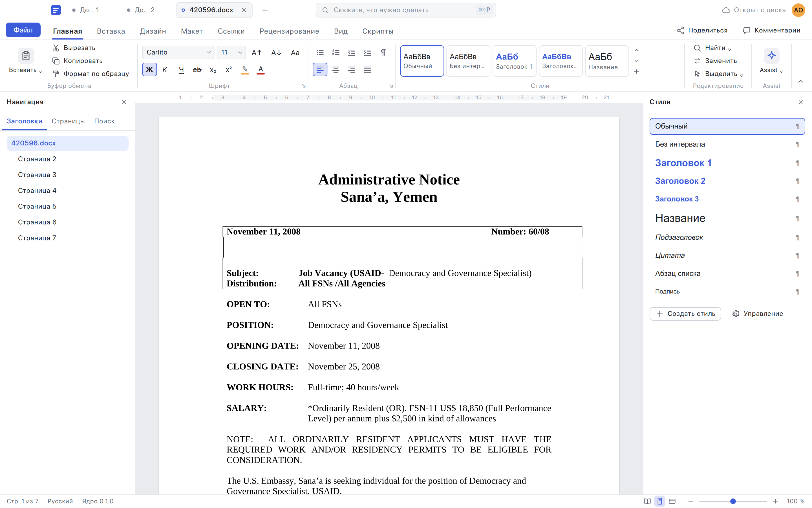Open the Вставка ribbon tab
Viewport: 812px width, 508px height.
point(111,31)
